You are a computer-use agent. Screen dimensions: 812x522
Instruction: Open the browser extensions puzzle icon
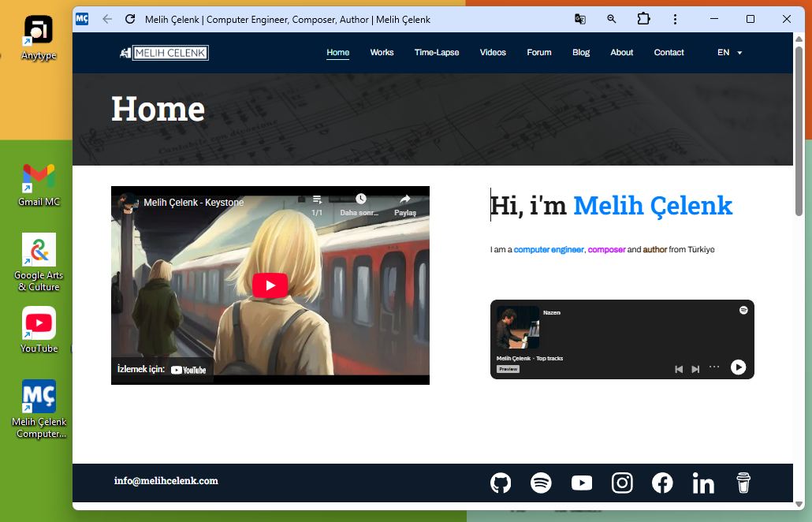coord(643,19)
